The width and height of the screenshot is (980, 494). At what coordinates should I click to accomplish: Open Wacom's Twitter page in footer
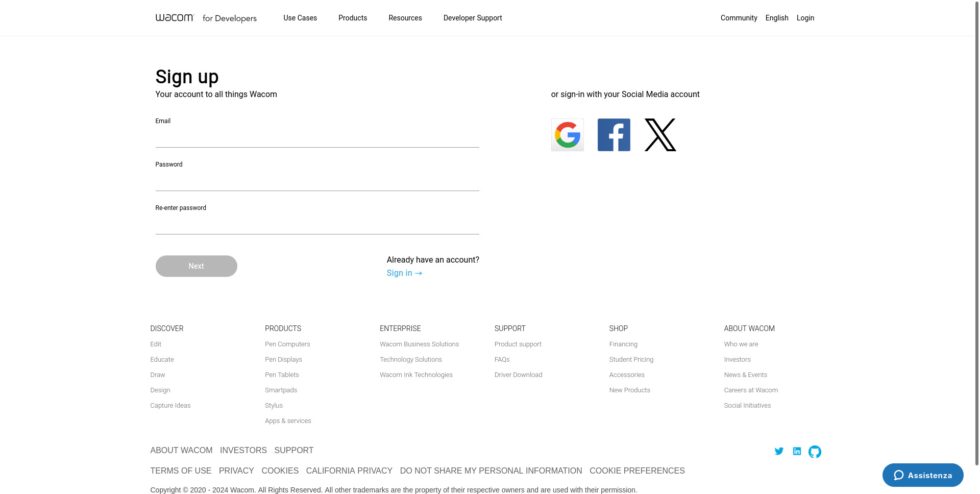click(x=779, y=451)
